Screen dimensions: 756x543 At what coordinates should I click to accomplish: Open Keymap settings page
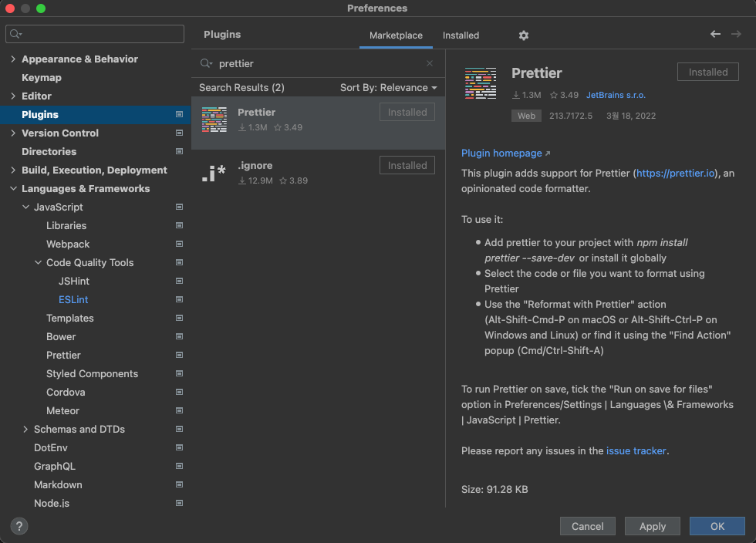(42, 78)
